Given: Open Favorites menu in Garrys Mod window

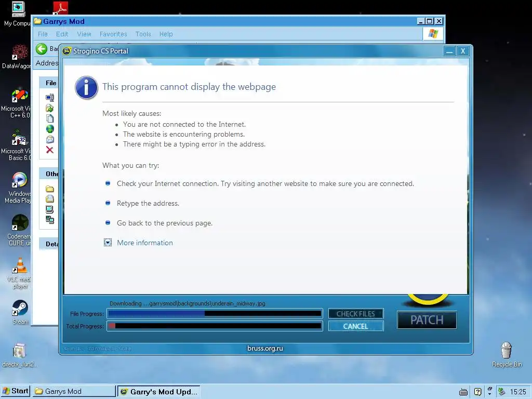Looking at the screenshot, I should (113, 34).
